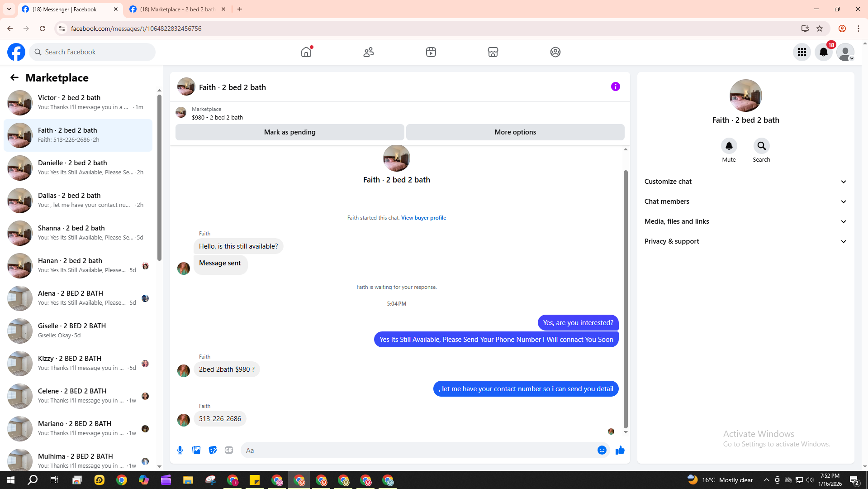This screenshot has height=489, width=868.
Task: Click Mark as pending button
Action: pyautogui.click(x=290, y=132)
